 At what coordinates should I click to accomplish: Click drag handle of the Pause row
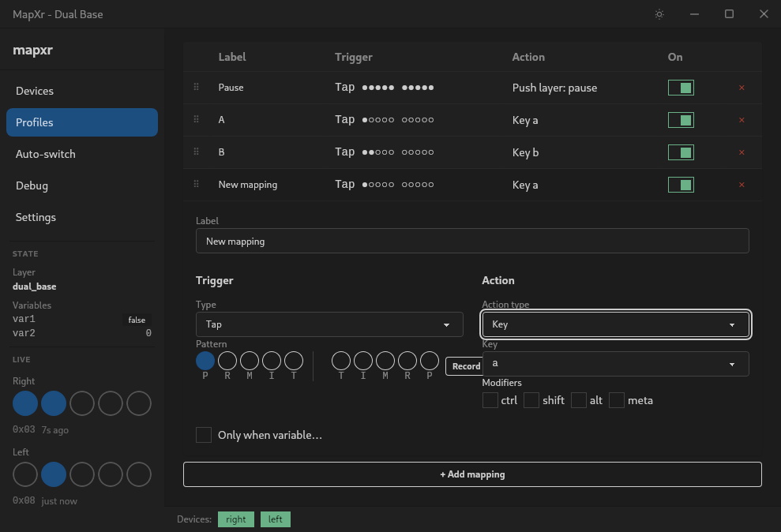pos(197,88)
